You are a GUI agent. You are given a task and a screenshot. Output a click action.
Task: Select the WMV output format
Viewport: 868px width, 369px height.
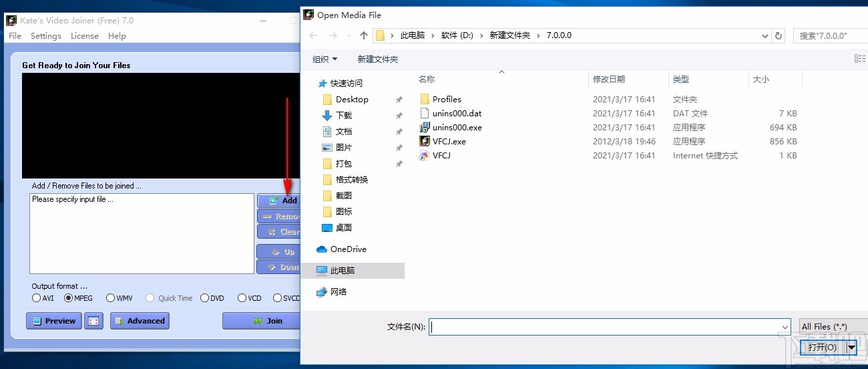tap(120, 298)
